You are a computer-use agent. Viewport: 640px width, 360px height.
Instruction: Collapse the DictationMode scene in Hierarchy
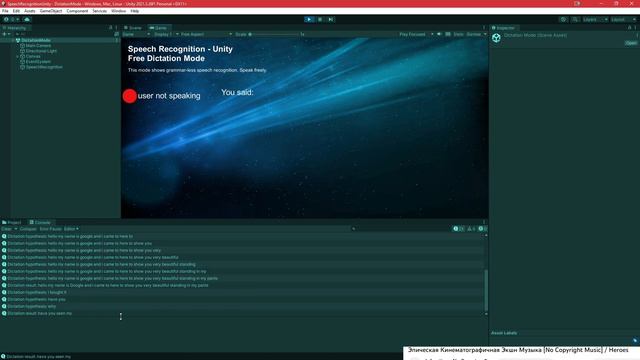click(13, 40)
